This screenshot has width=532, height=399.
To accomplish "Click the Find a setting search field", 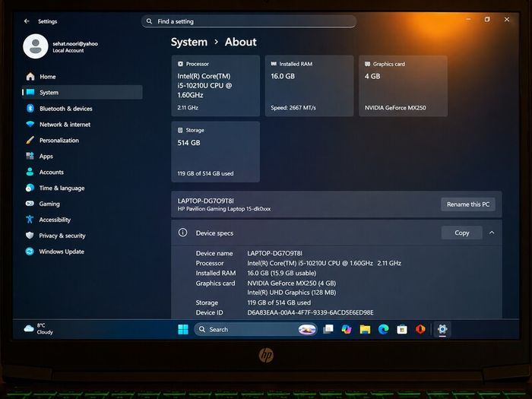I will click(249, 21).
